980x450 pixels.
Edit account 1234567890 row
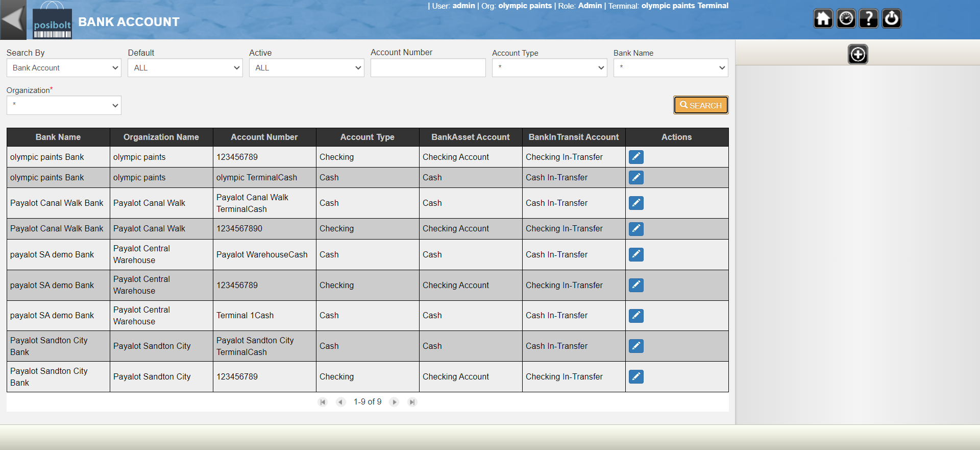click(636, 229)
